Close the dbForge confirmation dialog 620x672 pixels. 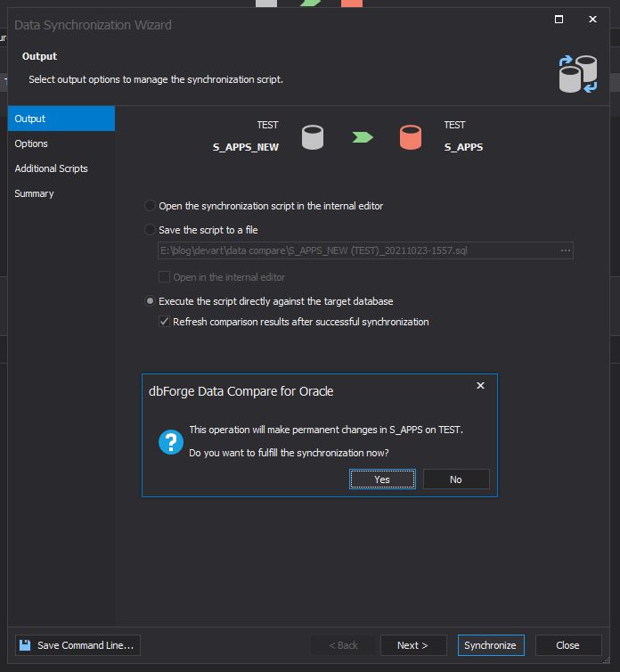tap(480, 386)
